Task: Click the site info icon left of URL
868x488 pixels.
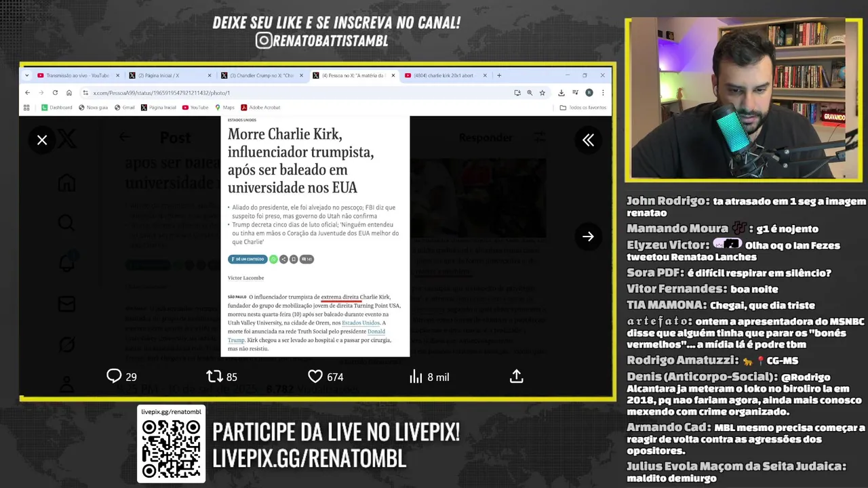Action: tap(85, 93)
